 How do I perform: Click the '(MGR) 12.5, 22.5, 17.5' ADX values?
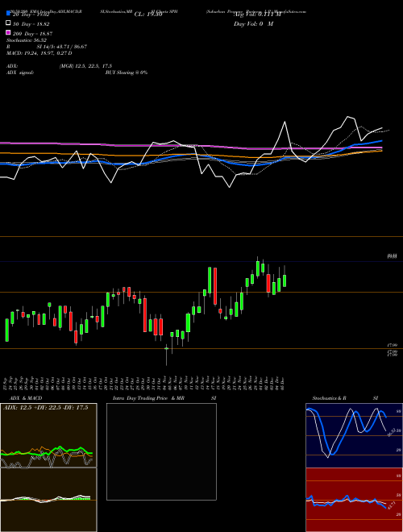click(x=85, y=66)
